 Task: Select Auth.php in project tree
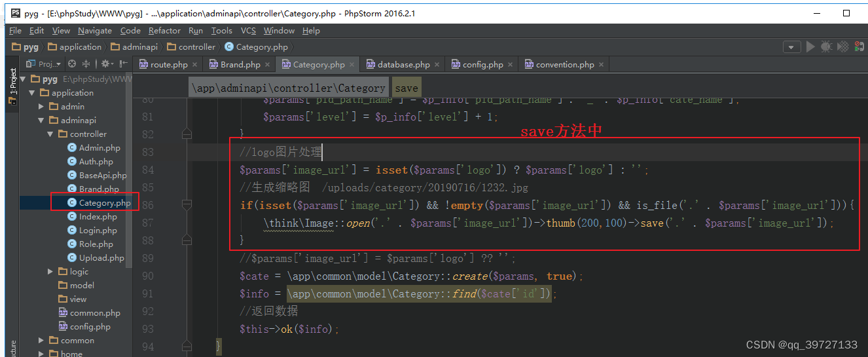click(x=90, y=161)
